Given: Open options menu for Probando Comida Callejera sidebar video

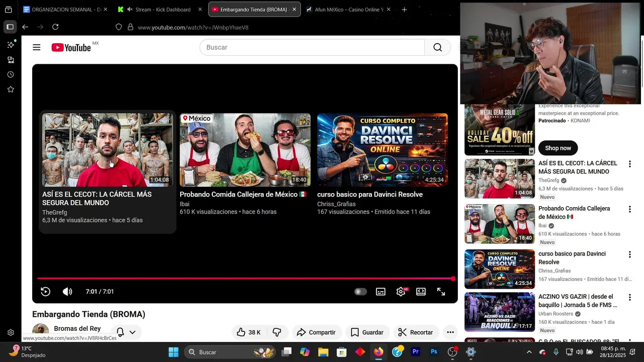Looking at the screenshot, I should 629,209.
